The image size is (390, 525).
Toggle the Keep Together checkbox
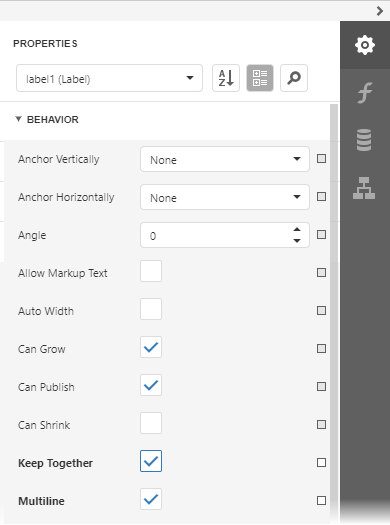pos(151,461)
